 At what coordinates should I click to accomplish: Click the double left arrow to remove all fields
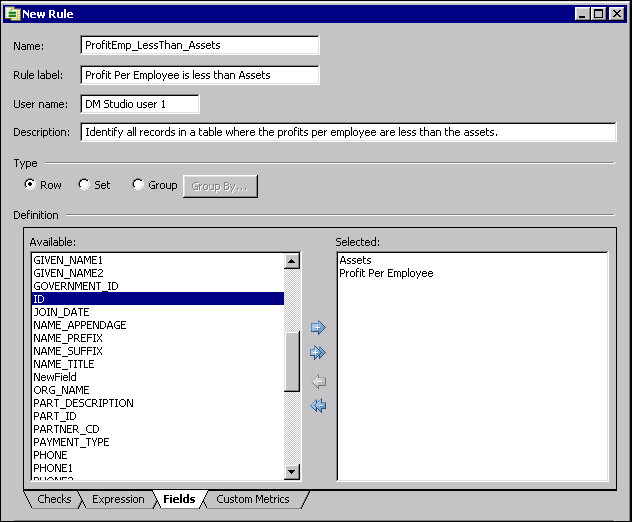319,406
